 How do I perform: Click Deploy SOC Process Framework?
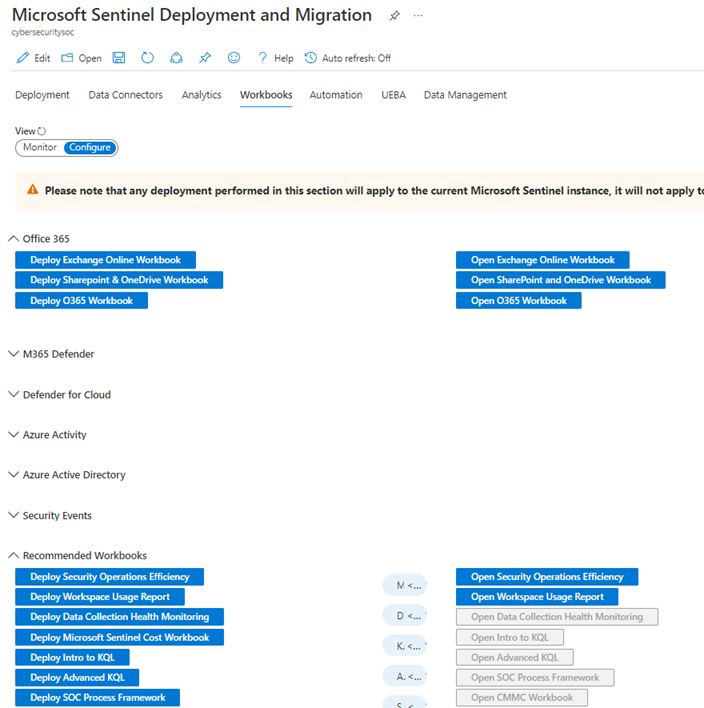coord(98,698)
